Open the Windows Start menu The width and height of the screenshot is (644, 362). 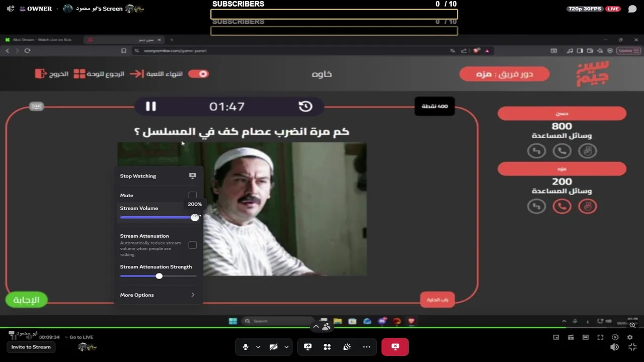[233, 321]
